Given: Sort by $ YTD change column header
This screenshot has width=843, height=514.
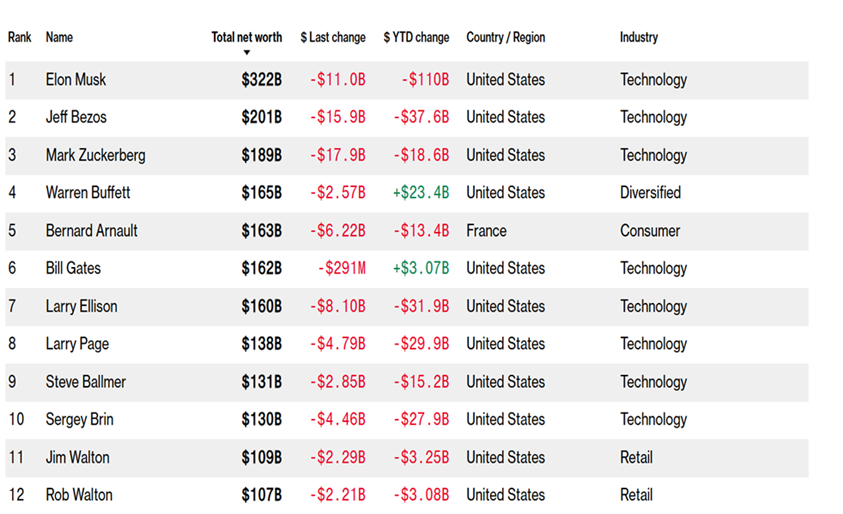Looking at the screenshot, I should point(416,37).
